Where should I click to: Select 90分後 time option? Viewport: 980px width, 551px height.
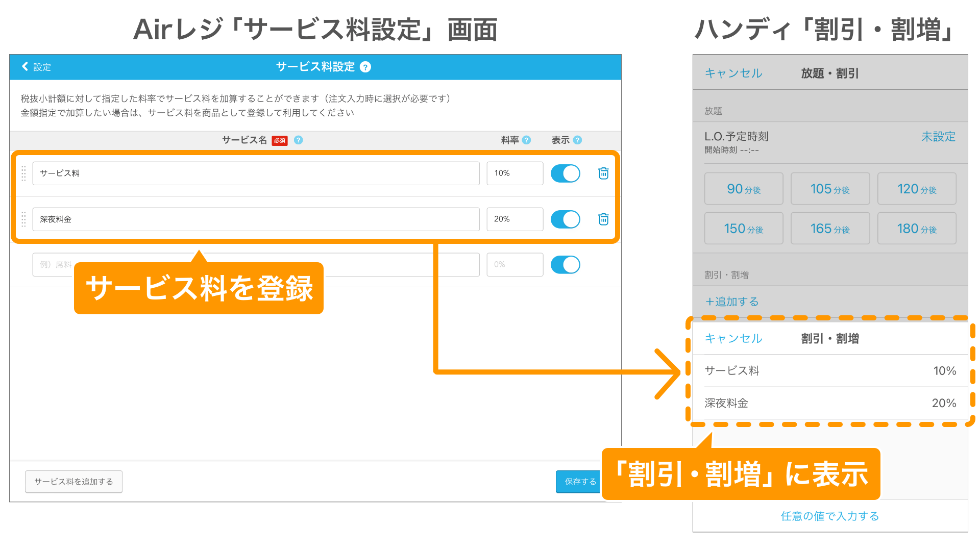[744, 189]
